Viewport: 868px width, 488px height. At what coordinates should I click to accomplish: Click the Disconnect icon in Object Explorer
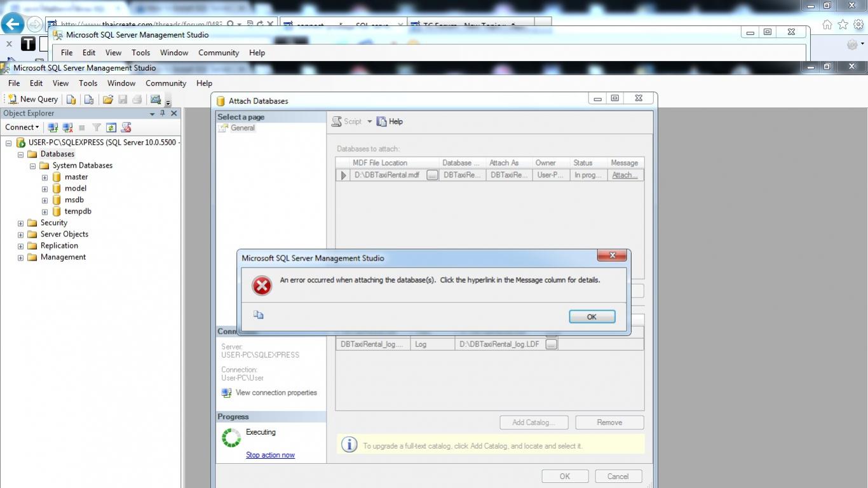(x=68, y=127)
